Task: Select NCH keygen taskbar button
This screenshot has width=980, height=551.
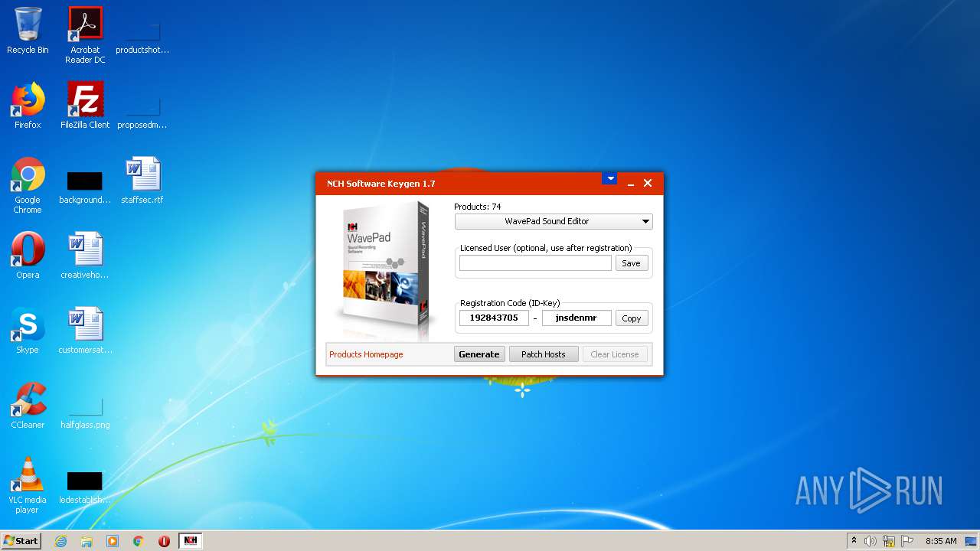Action: 191,540
